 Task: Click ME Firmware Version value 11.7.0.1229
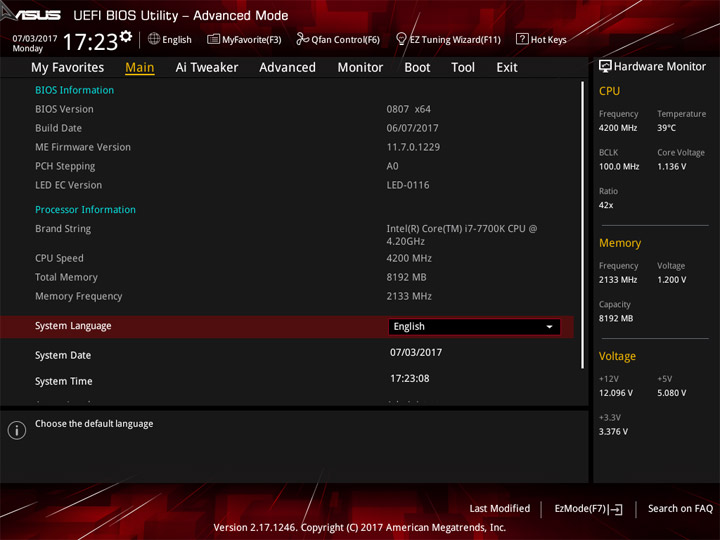[413, 147]
